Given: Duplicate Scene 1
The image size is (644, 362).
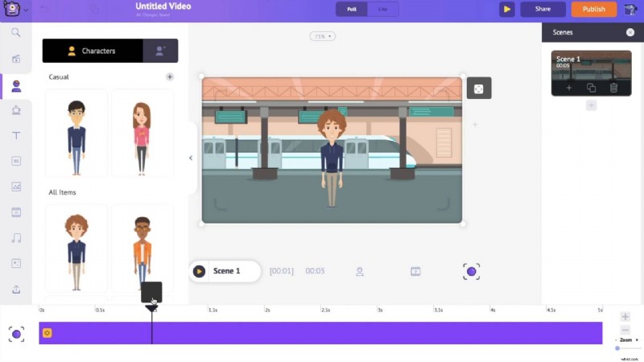Looking at the screenshot, I should tap(591, 88).
